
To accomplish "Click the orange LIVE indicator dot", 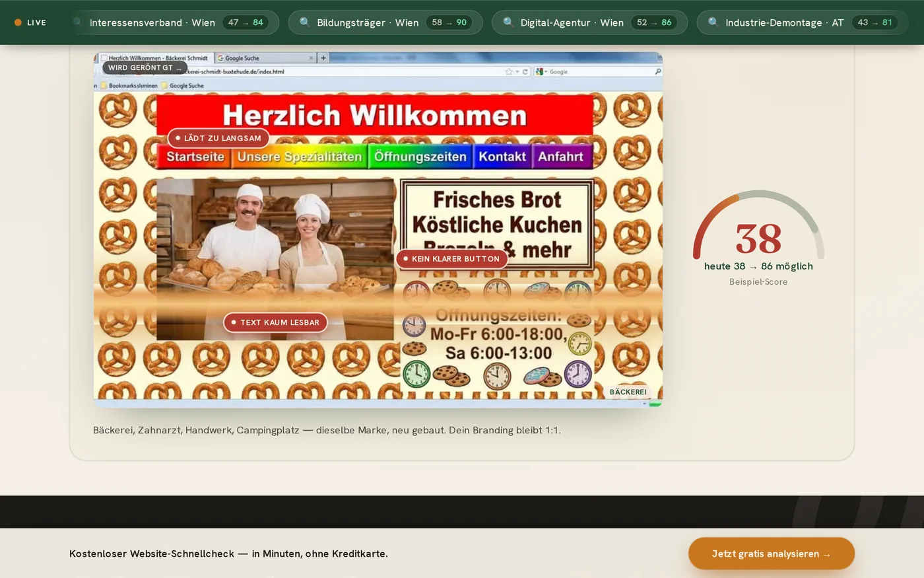I will (18, 22).
